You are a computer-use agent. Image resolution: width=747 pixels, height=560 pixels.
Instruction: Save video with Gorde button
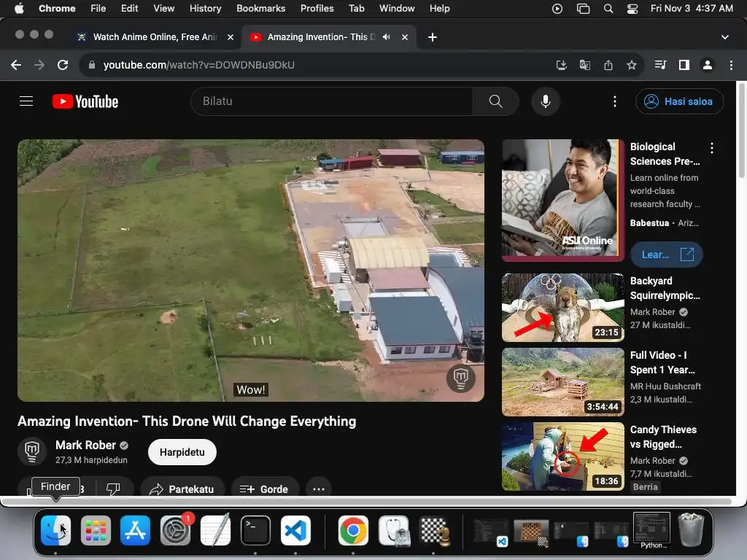tap(265, 489)
